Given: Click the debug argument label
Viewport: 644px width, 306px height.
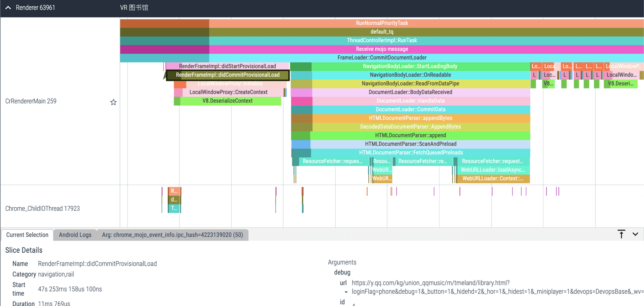Looking at the screenshot, I should pyautogui.click(x=342, y=272).
